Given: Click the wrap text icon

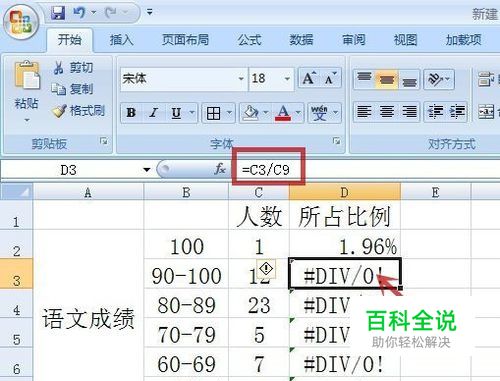Looking at the screenshot, I should click(x=486, y=79).
